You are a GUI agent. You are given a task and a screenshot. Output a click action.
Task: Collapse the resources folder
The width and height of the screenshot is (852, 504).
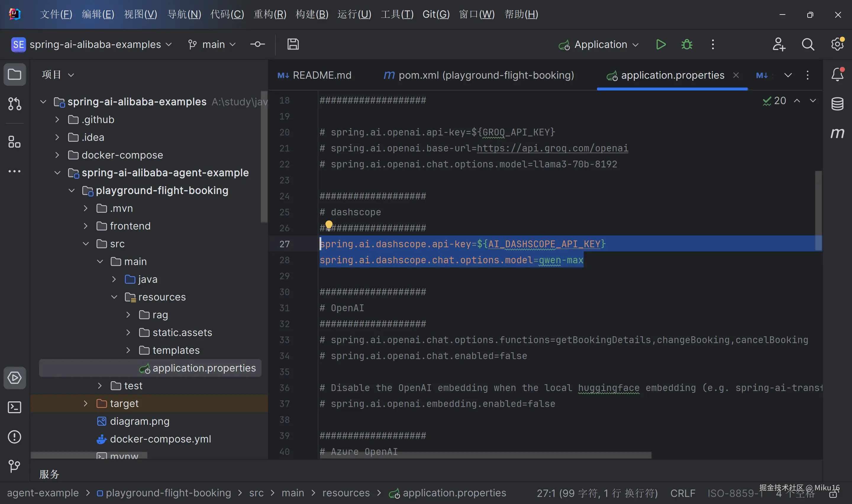point(114,297)
